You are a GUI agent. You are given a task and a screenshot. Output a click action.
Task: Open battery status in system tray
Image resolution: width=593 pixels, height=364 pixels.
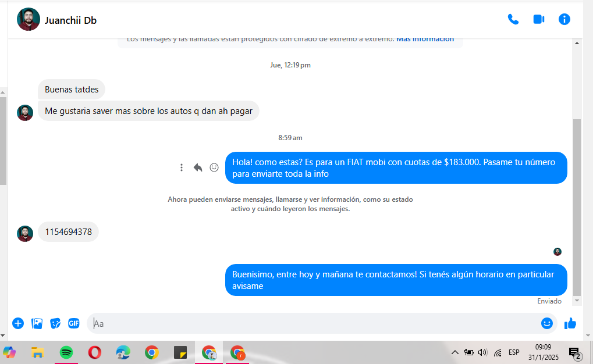click(468, 352)
